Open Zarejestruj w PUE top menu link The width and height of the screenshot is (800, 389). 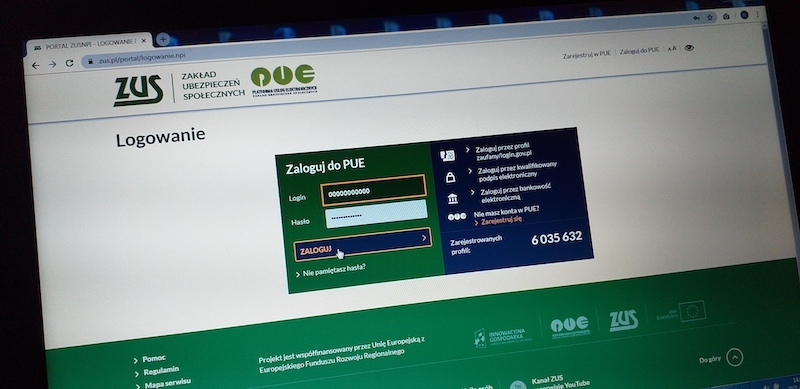pos(587,55)
